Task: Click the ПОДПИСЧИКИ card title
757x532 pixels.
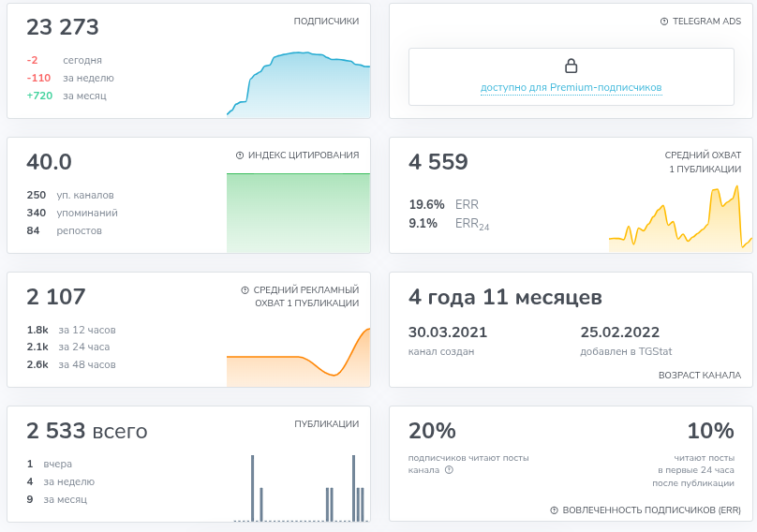Action: [x=326, y=22]
